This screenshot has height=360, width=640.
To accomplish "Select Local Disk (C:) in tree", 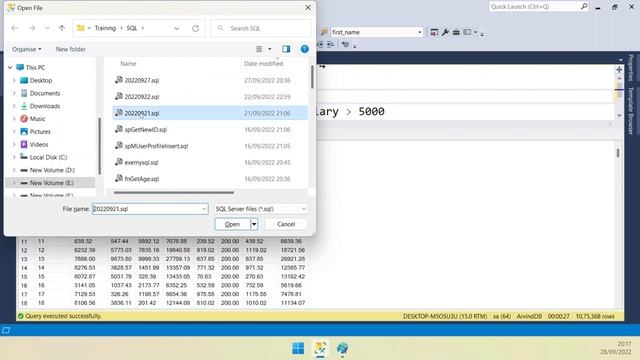I will [x=48, y=157].
